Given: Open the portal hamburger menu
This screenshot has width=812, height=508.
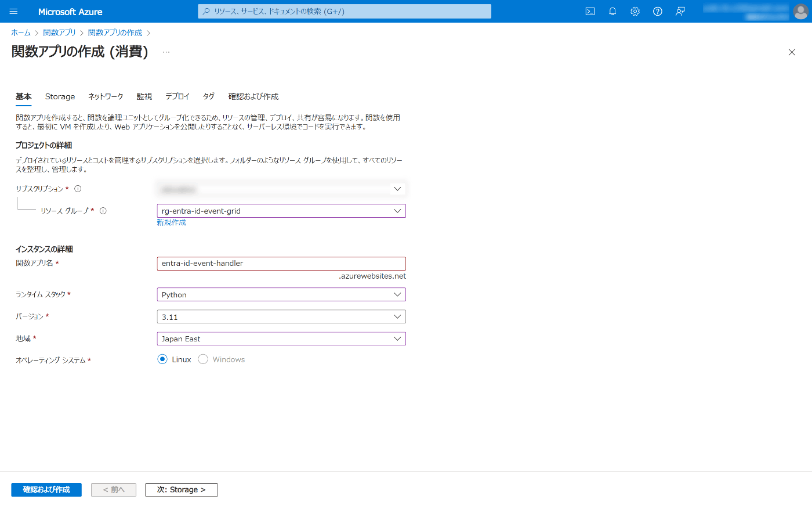Looking at the screenshot, I should (x=14, y=12).
